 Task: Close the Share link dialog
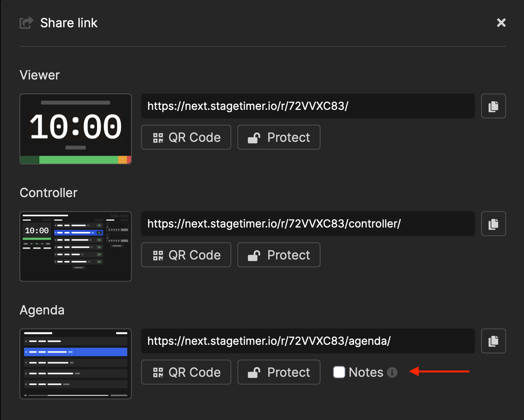(501, 23)
